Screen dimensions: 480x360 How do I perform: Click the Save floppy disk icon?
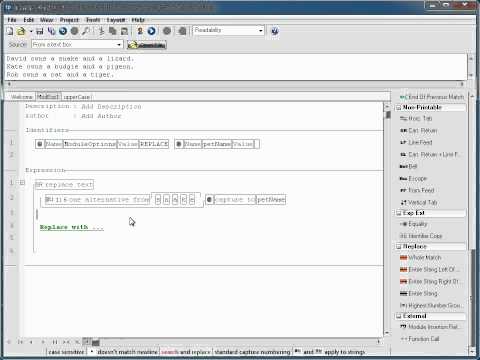pos(40,31)
